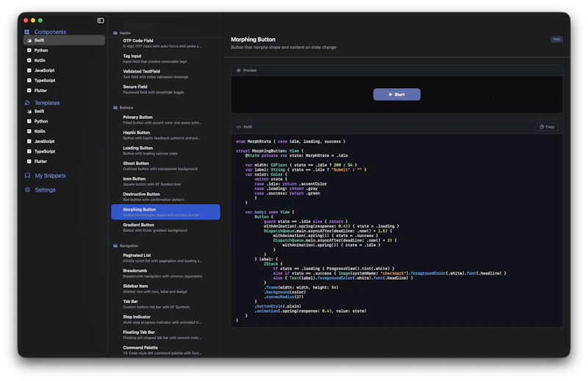Select TypeScript label under Components
This screenshot has height=381, width=588.
pos(45,81)
